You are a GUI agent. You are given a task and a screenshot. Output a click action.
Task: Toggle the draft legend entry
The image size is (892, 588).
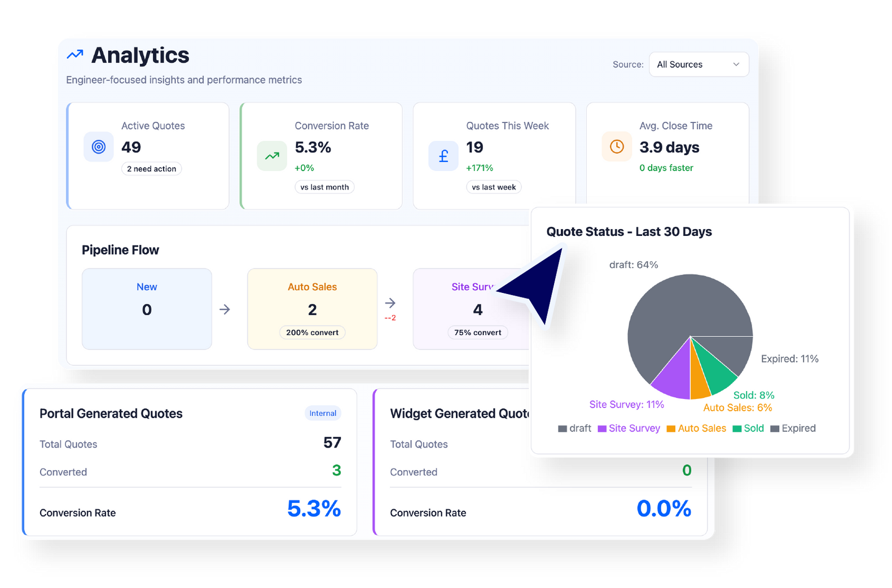574,428
